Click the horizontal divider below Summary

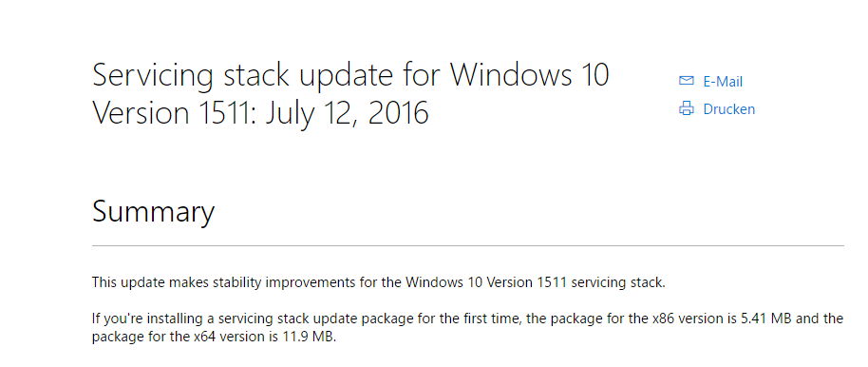click(468, 245)
